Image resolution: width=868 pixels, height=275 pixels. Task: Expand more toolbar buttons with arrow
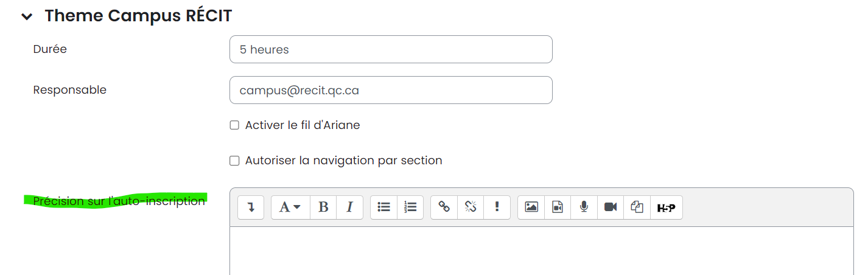click(251, 207)
